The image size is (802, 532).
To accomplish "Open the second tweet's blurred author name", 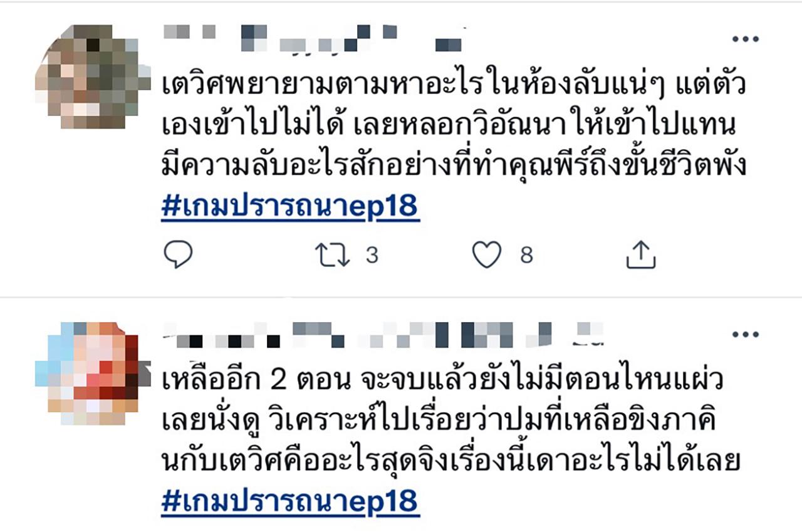I will click(x=382, y=334).
